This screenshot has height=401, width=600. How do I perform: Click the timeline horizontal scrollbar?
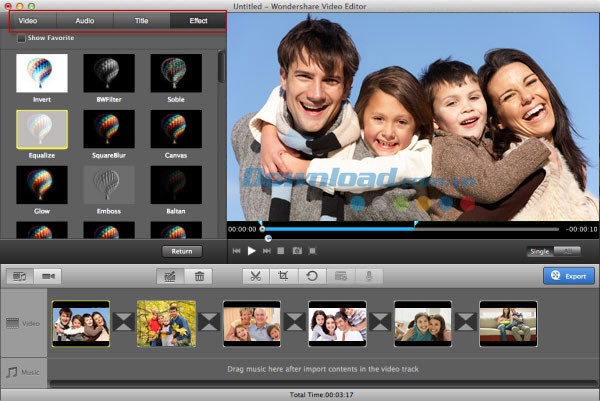323,383
